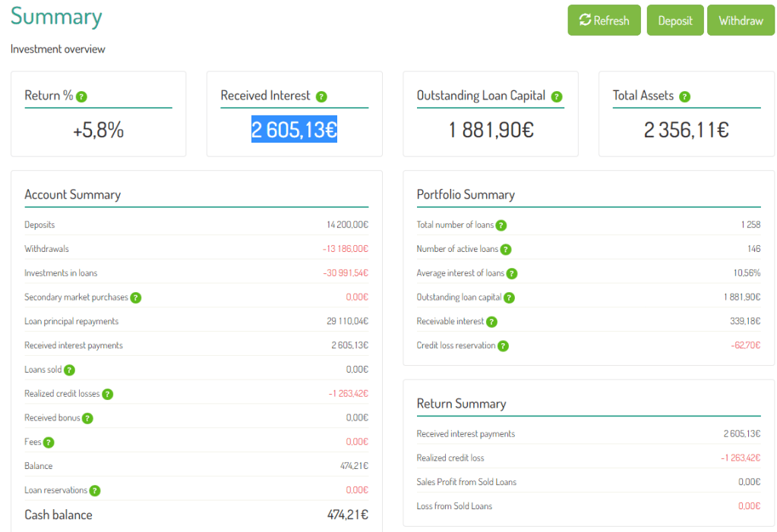Show help for Loan reservations
The width and height of the screenshot is (777, 532).
click(x=95, y=491)
